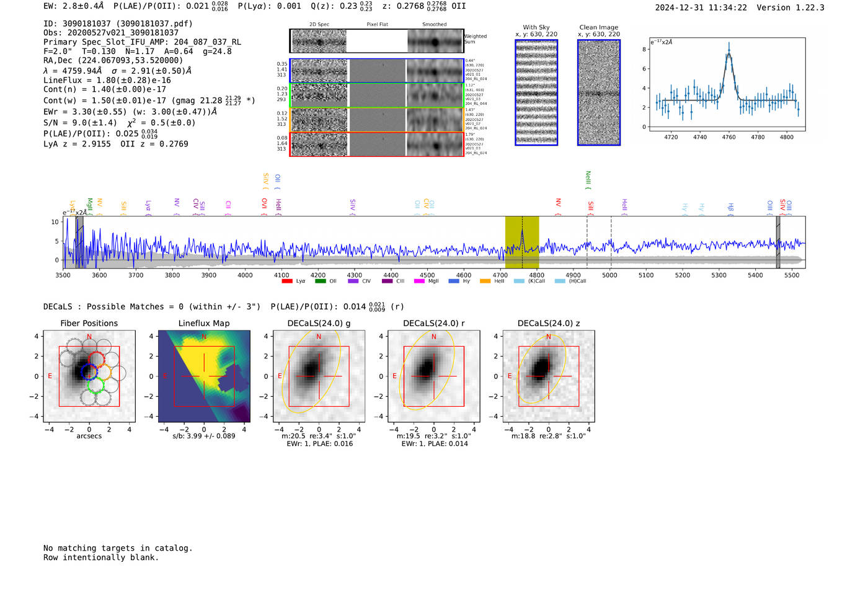The image size is (868, 591).
Task: Click the P(LAE)/P(OII): 0.021 header value
Action: pos(170,6)
